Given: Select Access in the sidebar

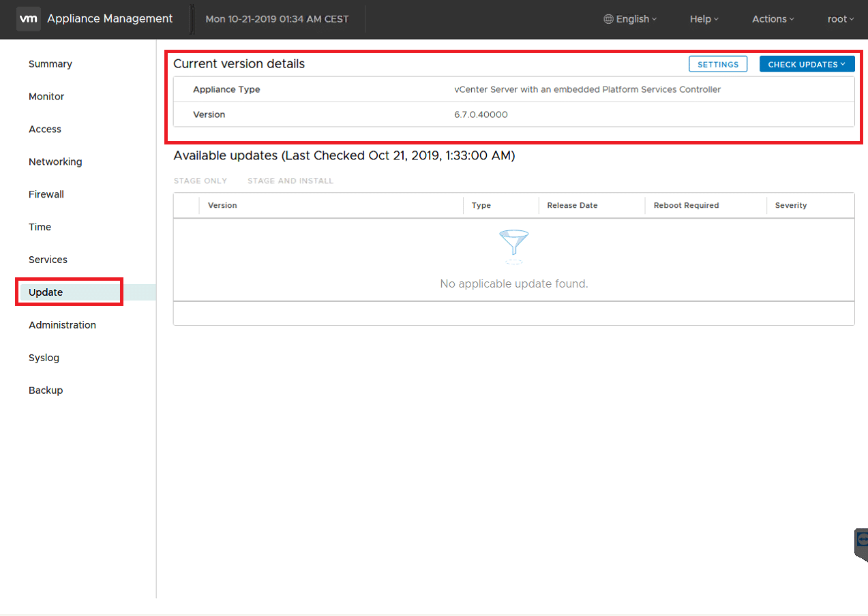Looking at the screenshot, I should (45, 129).
